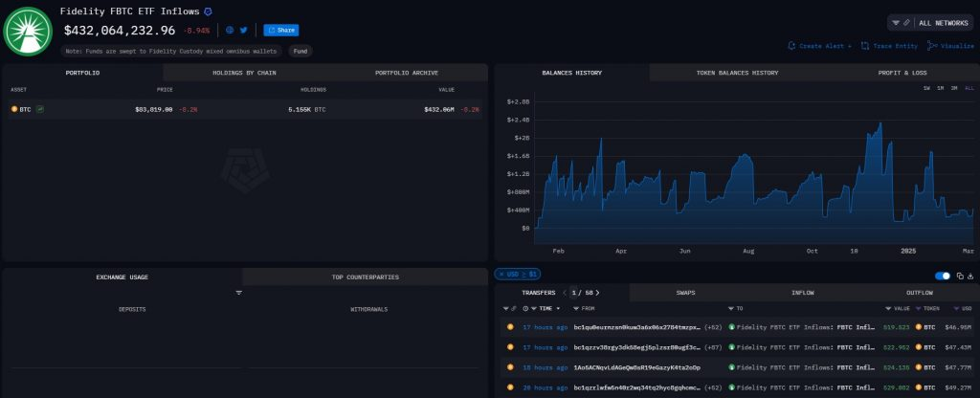Open sender address bc1qu0eurnzsn0kuw3a6x06x...
This screenshot has width=980, height=398.
636,327
